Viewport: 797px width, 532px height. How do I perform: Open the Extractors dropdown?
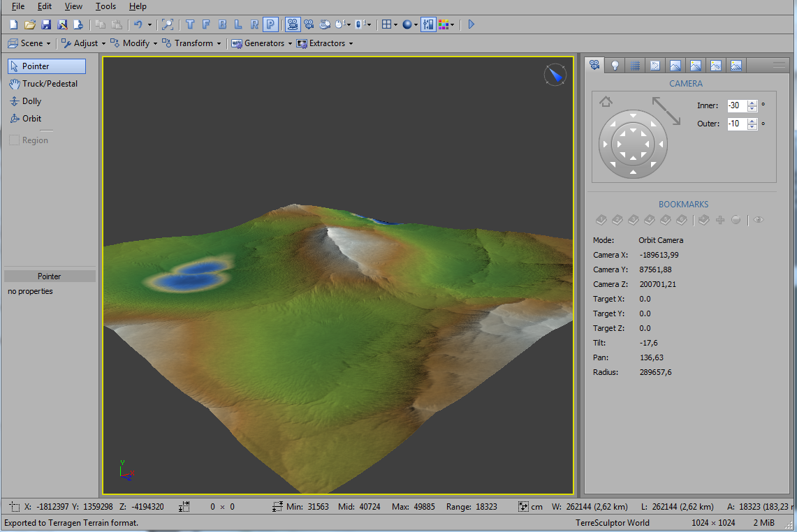(325, 43)
